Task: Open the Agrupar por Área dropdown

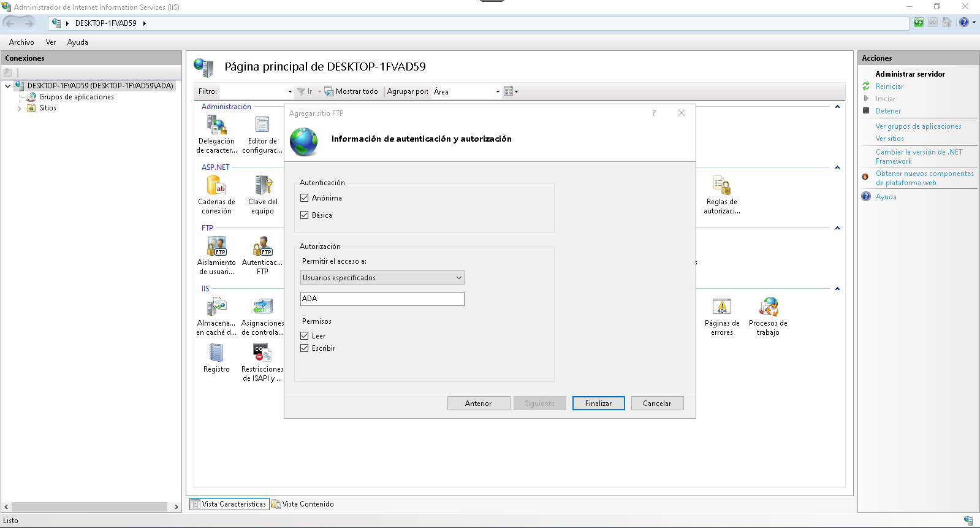Action: (467, 91)
